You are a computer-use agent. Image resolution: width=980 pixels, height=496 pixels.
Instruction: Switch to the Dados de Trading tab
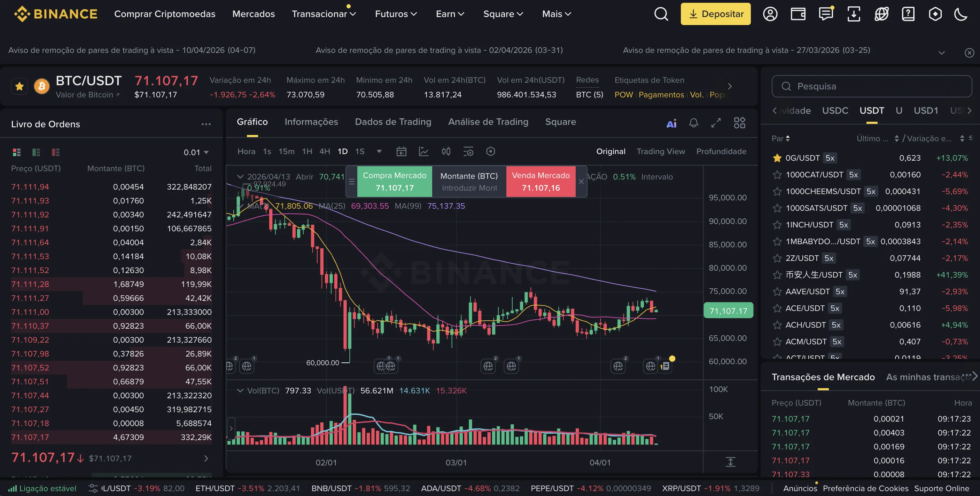[x=393, y=122]
